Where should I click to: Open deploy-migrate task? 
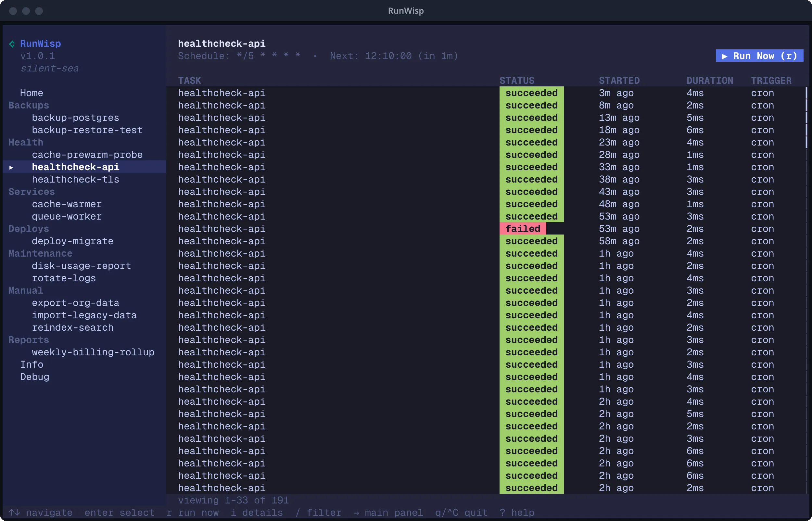73,241
